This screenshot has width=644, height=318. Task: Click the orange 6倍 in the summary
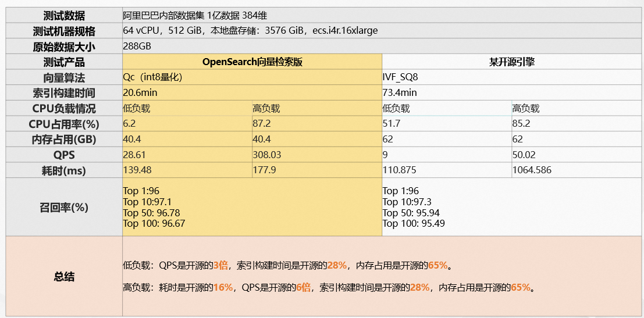click(304, 287)
